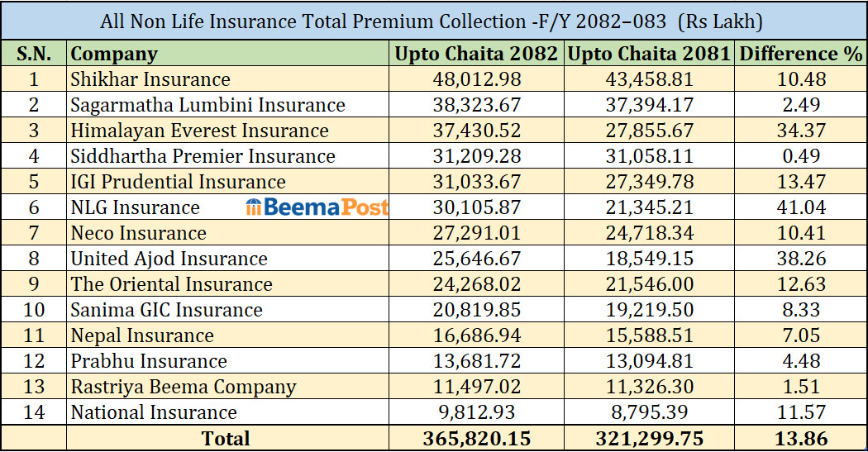This screenshot has width=868, height=452.
Task: Click NLG Insurance's 30,105.87 premium value
Action: coord(476,207)
